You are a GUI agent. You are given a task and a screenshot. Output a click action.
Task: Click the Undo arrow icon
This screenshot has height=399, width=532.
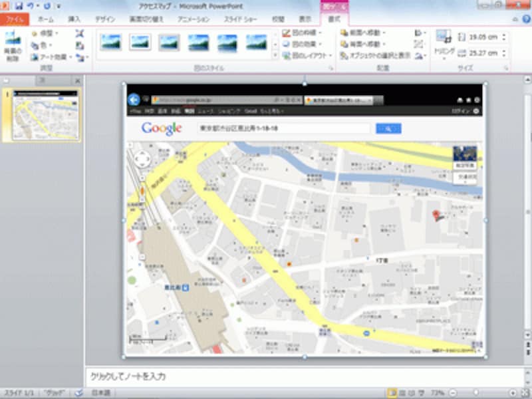coord(30,6)
